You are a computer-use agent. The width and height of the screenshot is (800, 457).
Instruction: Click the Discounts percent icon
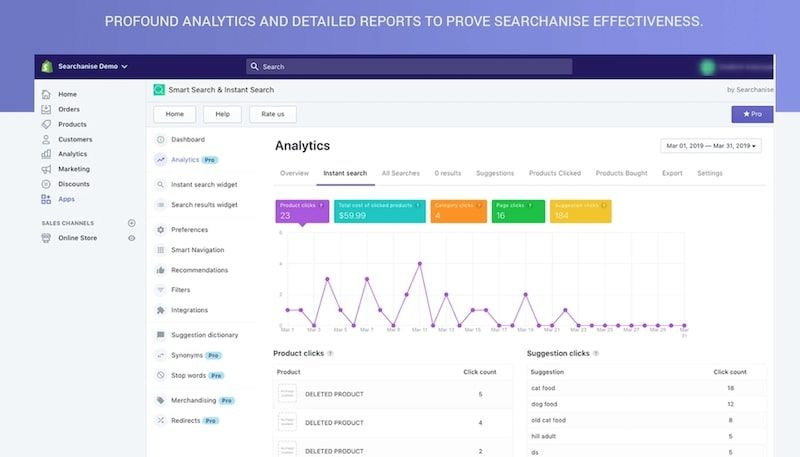coord(46,184)
